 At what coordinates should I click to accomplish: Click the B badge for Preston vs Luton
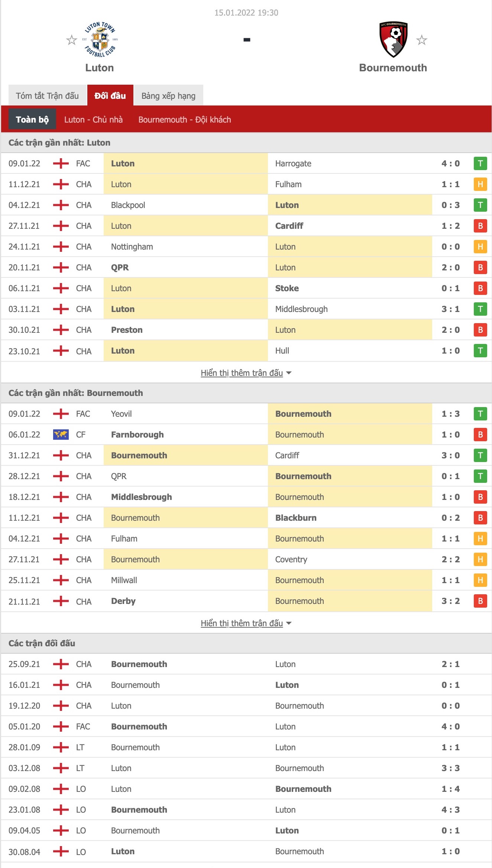point(480,330)
